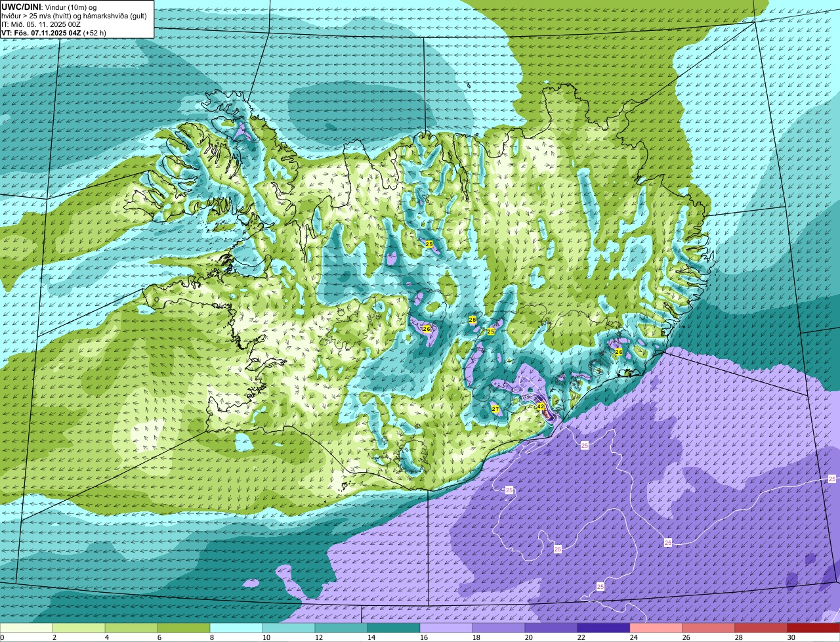Screen dimensions: 840x642
Task: Select the legend scale value 22
Action: coord(581,637)
